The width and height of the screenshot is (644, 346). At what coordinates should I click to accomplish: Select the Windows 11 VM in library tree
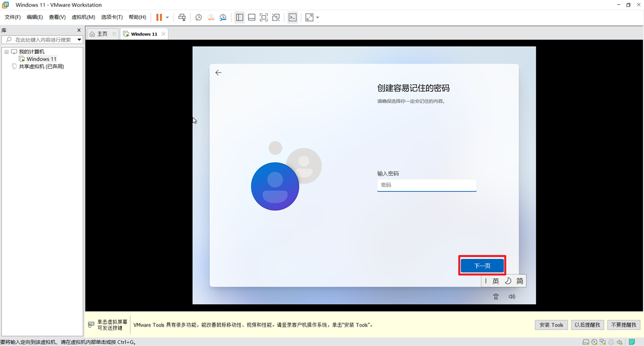(42, 59)
